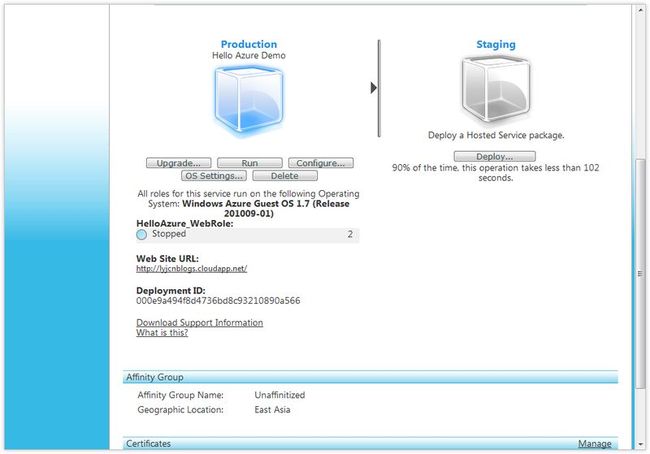Image resolution: width=650 pixels, height=454 pixels.
Task: Start the deployment with the Run button
Action: pos(250,163)
